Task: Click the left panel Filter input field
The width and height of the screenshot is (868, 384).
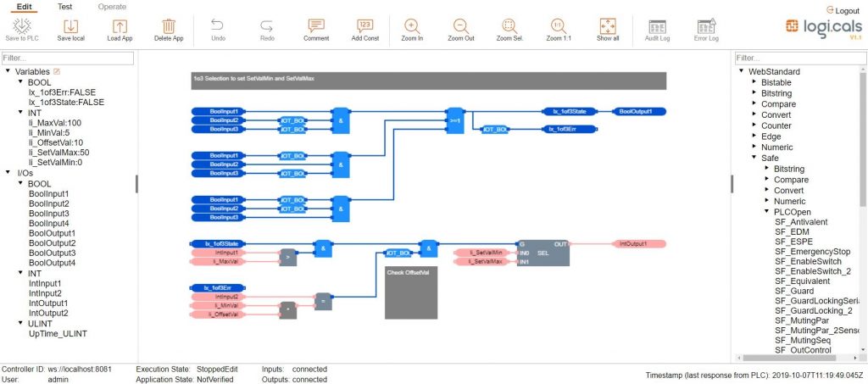Action: [68, 58]
